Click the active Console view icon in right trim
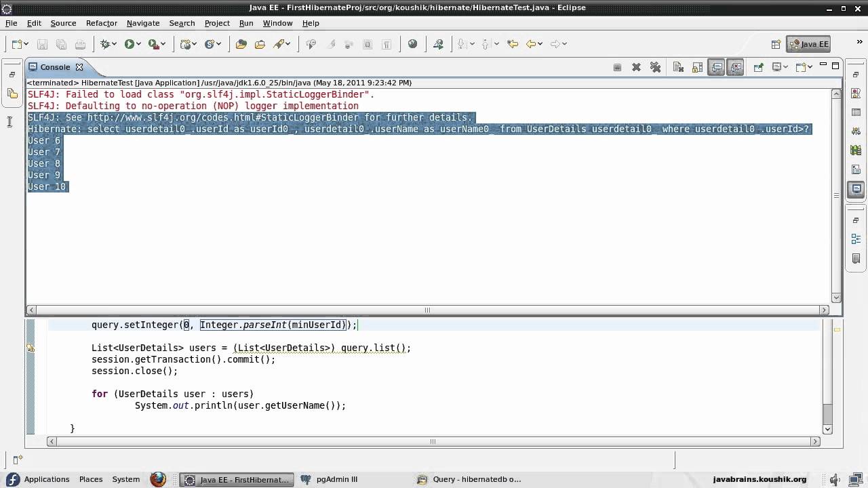The width and height of the screenshot is (868, 488). tap(856, 188)
